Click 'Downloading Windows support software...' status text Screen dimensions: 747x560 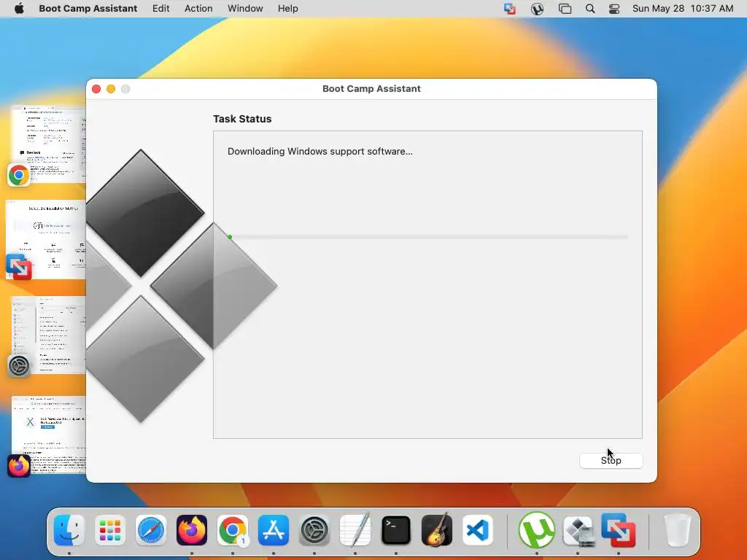click(x=320, y=152)
